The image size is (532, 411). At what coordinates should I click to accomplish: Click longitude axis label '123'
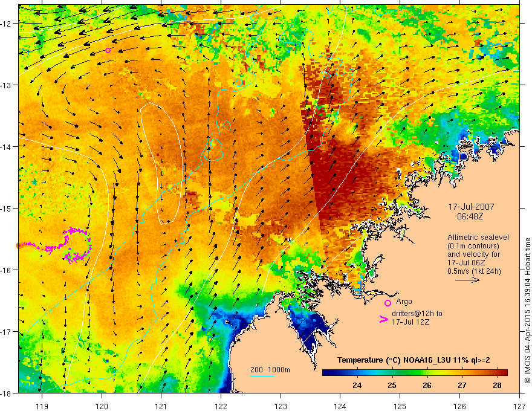click(x=281, y=406)
